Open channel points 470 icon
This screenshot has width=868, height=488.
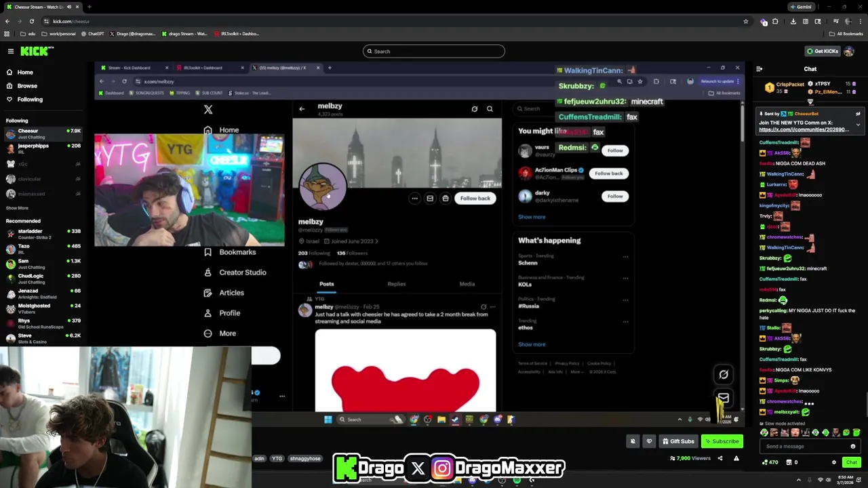point(770,462)
